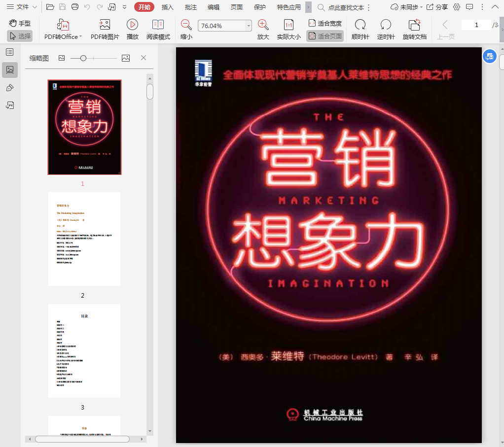
Task: Expand the zoom percentage dropdown
Action: click(249, 26)
